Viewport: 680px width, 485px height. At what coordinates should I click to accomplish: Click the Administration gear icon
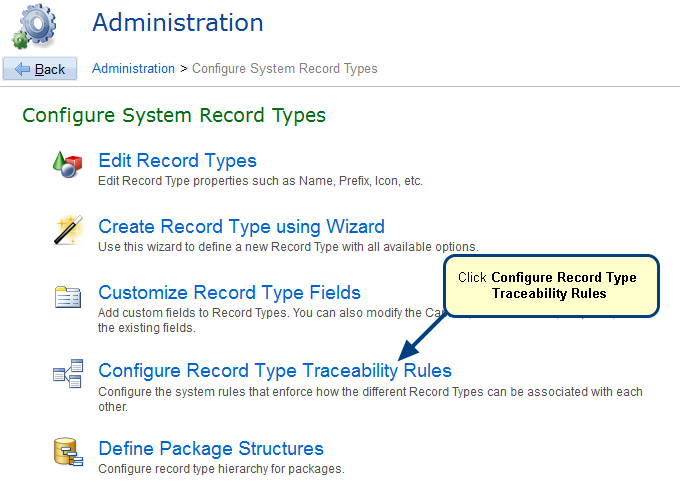(x=33, y=25)
